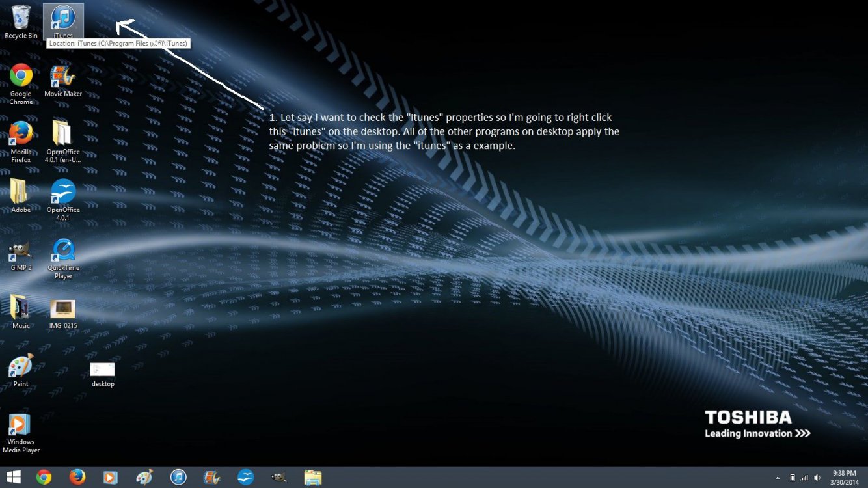
Task: Open iTunes from the taskbar
Action: pos(178,478)
